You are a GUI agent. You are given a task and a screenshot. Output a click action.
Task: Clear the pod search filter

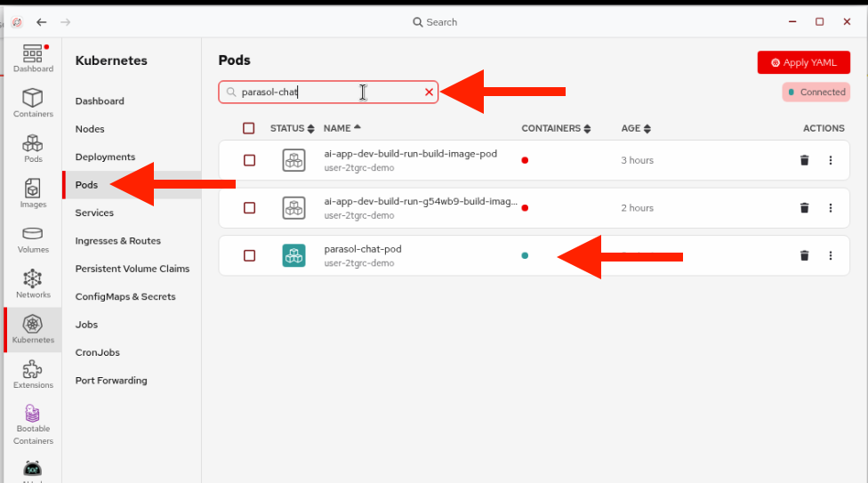point(429,92)
